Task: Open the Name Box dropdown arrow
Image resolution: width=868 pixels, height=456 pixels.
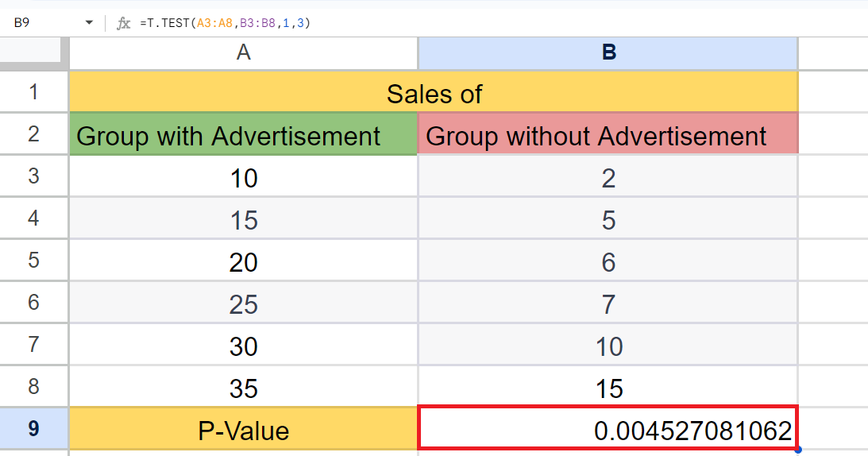Action: [x=89, y=23]
